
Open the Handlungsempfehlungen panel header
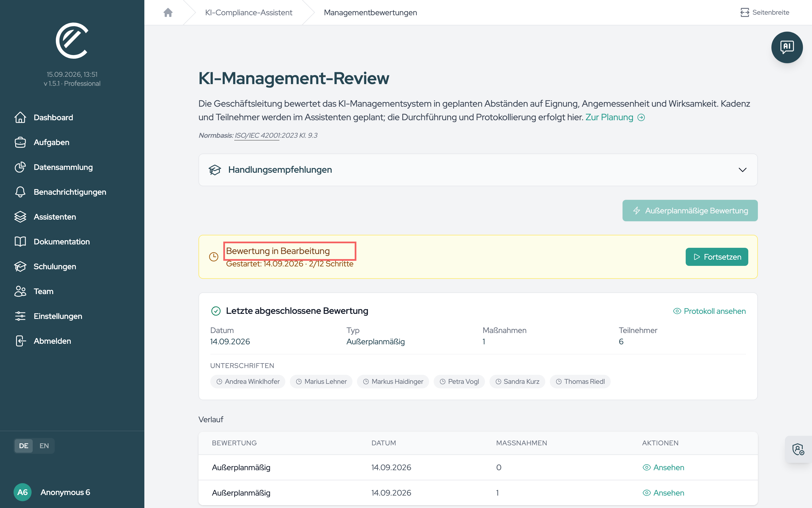coord(478,170)
